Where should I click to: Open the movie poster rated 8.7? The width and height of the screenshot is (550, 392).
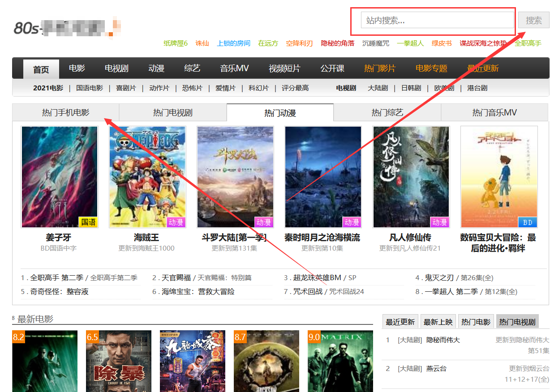click(266, 361)
